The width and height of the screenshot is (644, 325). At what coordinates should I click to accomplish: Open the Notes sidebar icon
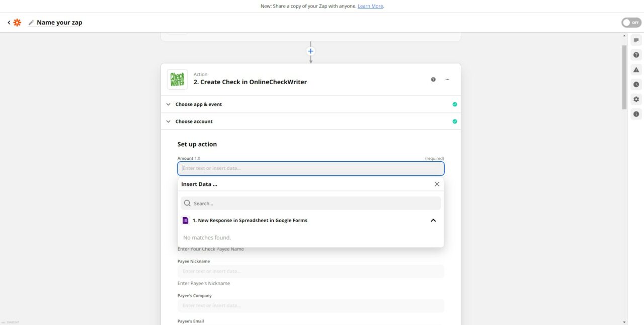635,40
